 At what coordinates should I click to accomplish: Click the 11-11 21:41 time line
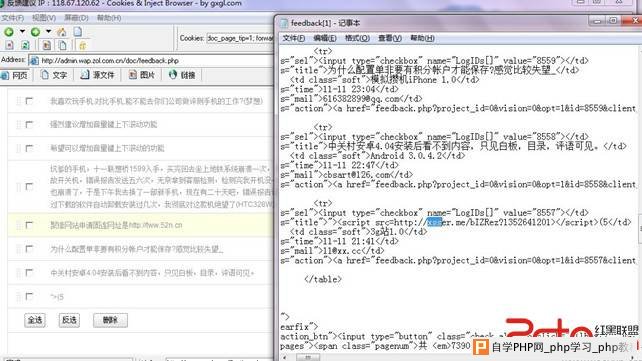[x=339, y=241]
